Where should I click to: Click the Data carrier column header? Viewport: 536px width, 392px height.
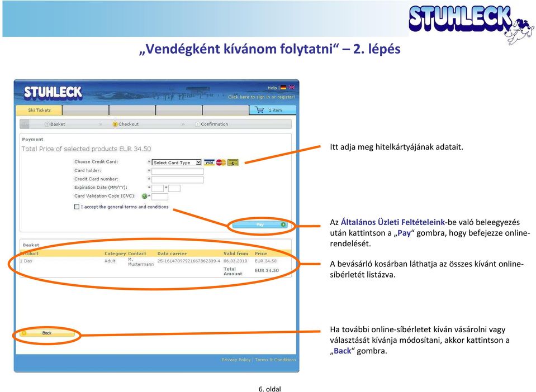coord(172,254)
